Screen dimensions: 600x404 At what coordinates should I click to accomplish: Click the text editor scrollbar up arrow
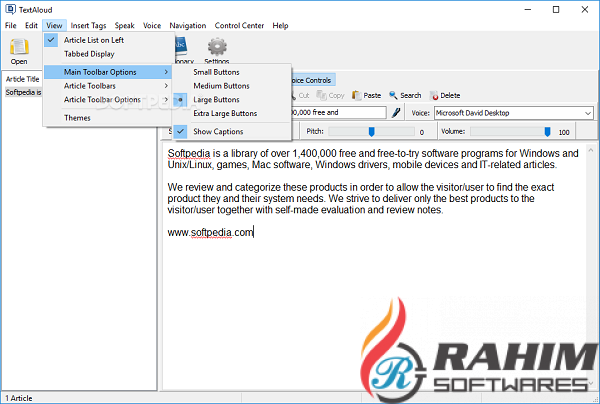click(591, 150)
